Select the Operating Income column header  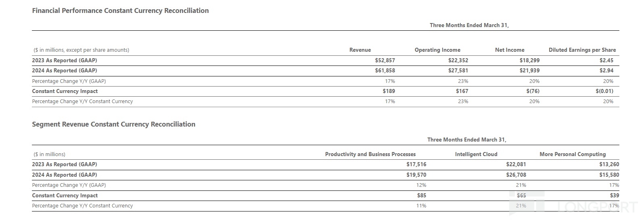pos(437,50)
